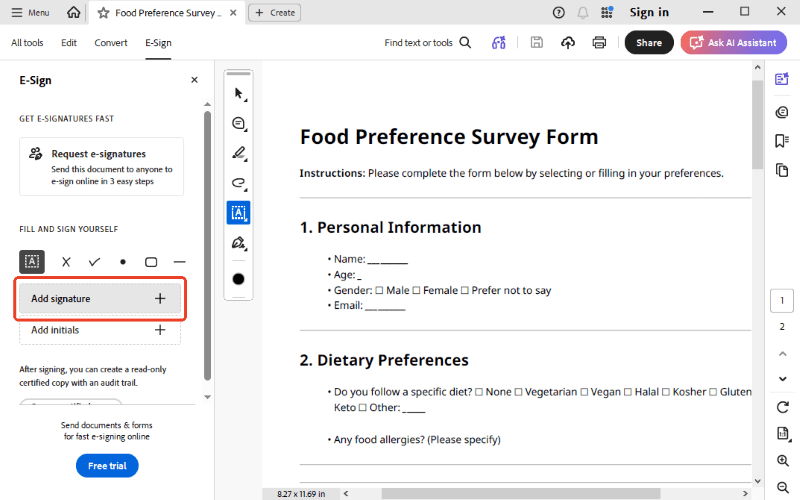Image resolution: width=800 pixels, height=500 pixels.
Task: Open Ask AI Assistant
Action: pos(733,43)
